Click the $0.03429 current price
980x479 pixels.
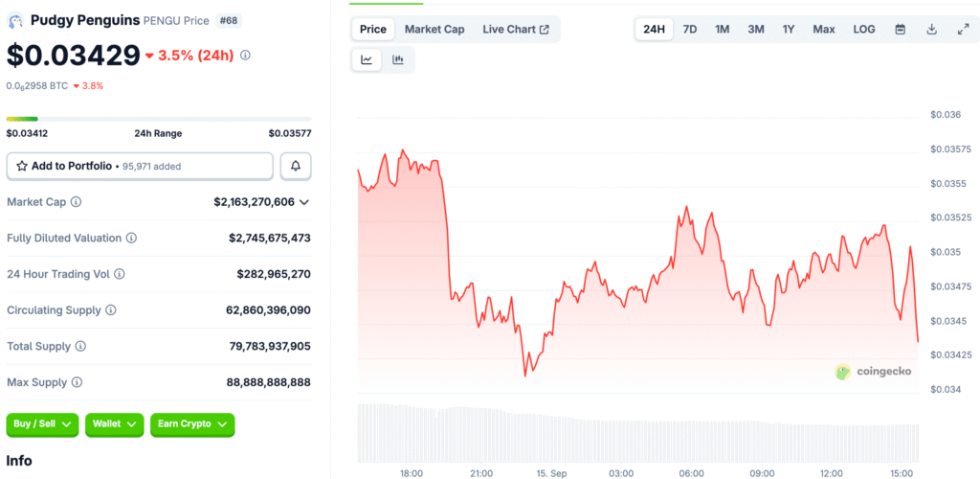coord(73,56)
